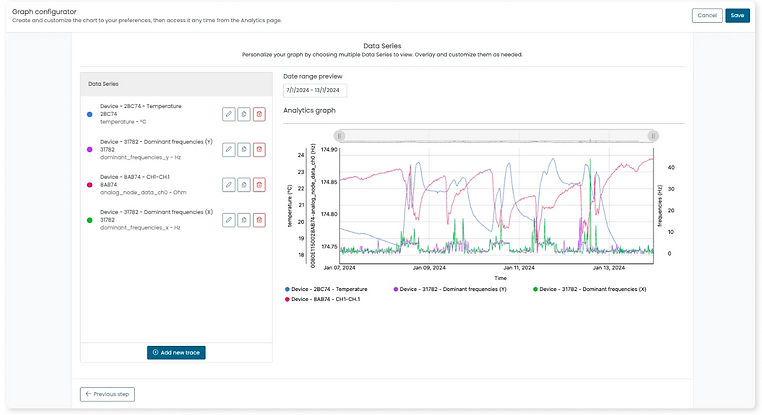
Task: Edit the Dominant frequencies (Y) series
Action: 228,150
